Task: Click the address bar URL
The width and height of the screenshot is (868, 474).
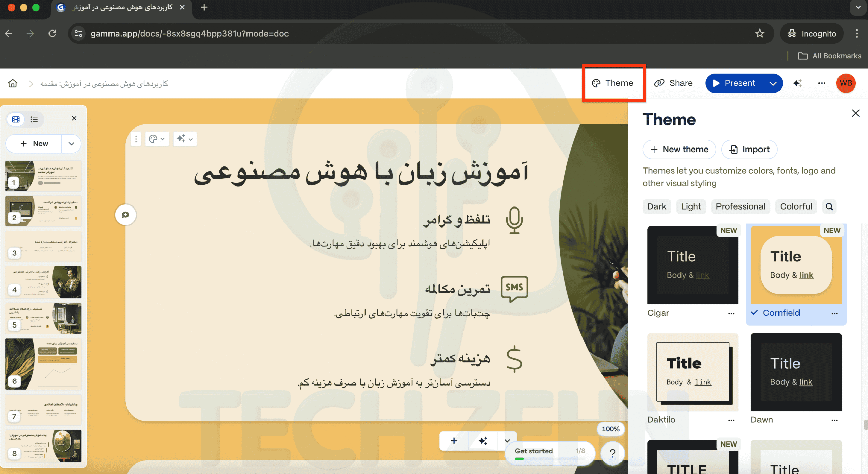Action: coord(190,33)
